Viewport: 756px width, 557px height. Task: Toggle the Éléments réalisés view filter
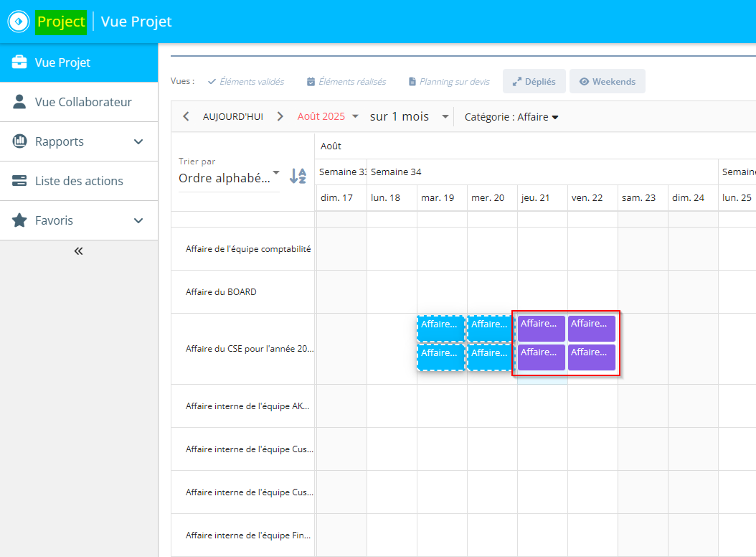point(346,82)
